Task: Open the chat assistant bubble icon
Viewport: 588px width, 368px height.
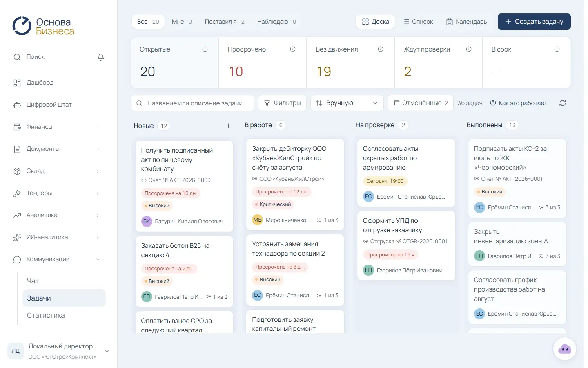Action: pyautogui.click(x=564, y=349)
